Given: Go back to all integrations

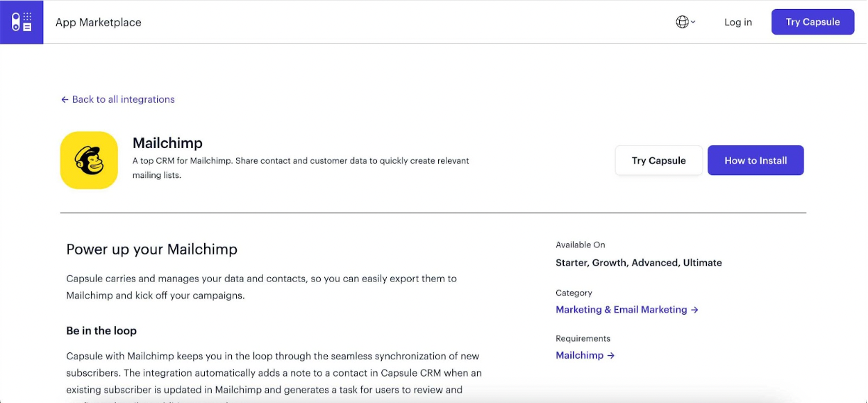Looking at the screenshot, I should coord(117,99).
